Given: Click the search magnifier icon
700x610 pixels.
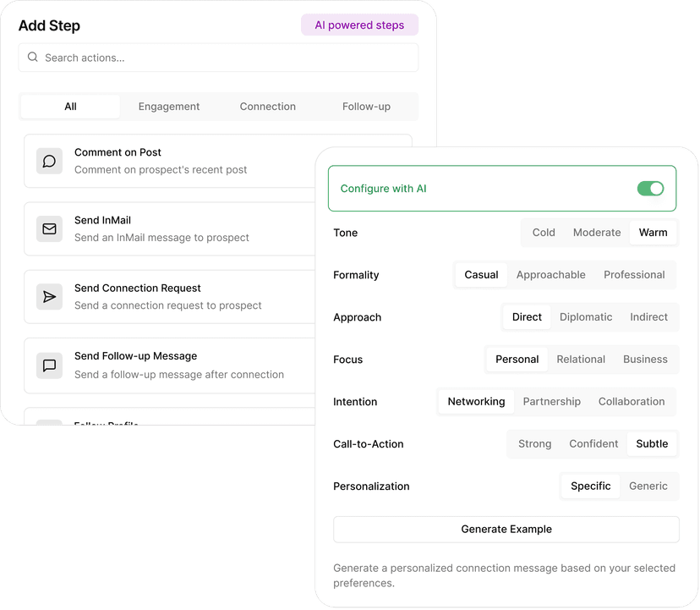Looking at the screenshot, I should tap(33, 58).
